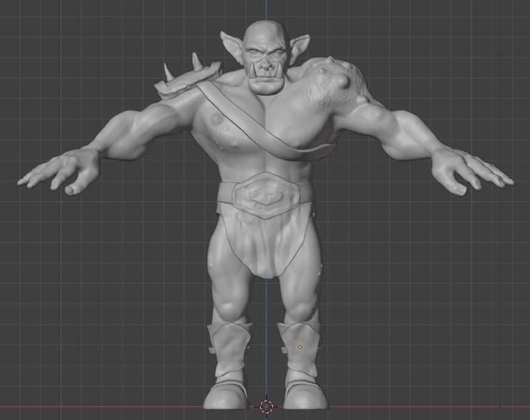Screen dimensions: 530x420
Task: Click the 3D cursor crosshair between the feet
Action: pyautogui.click(x=266, y=407)
